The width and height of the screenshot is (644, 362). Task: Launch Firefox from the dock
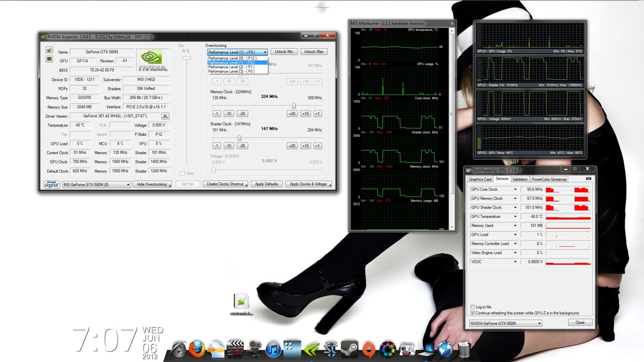[197, 349]
